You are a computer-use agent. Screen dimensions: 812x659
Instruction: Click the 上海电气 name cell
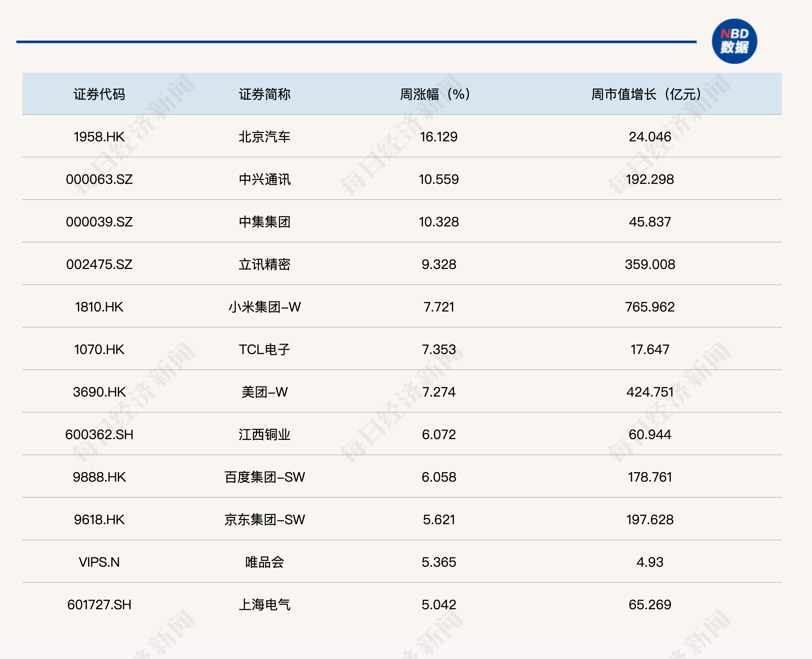point(264,604)
